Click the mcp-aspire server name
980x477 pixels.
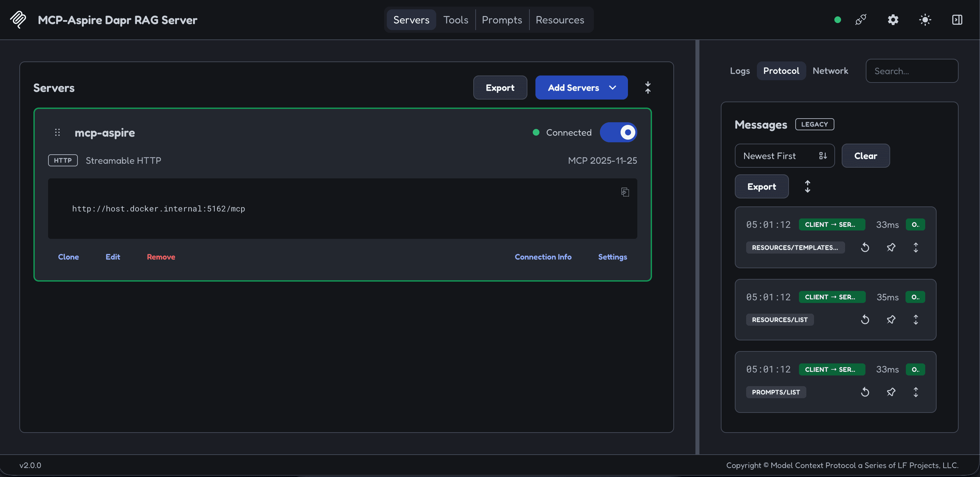point(105,132)
